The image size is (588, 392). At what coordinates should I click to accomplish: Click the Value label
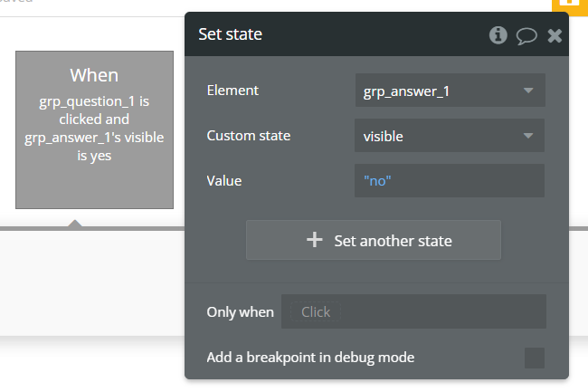pos(224,180)
